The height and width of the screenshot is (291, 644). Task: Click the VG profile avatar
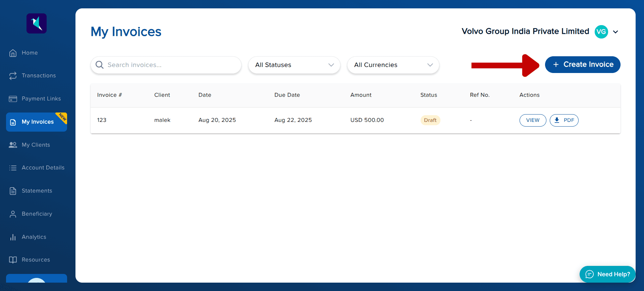pos(601,32)
